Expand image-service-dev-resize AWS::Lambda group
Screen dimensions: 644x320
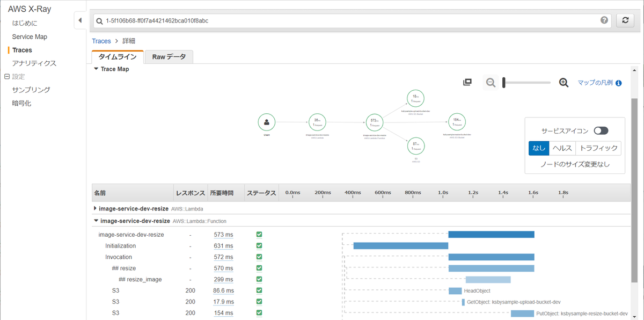tap(96, 208)
